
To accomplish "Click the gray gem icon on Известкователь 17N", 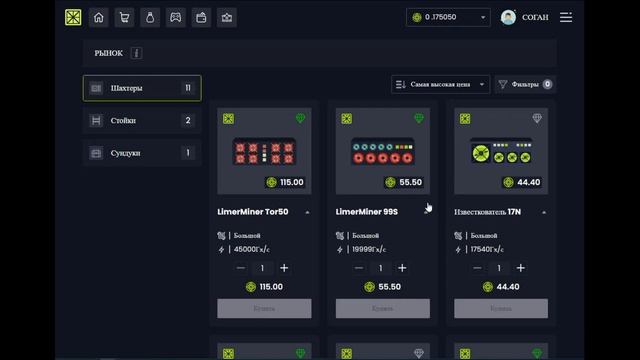I will (x=537, y=119).
